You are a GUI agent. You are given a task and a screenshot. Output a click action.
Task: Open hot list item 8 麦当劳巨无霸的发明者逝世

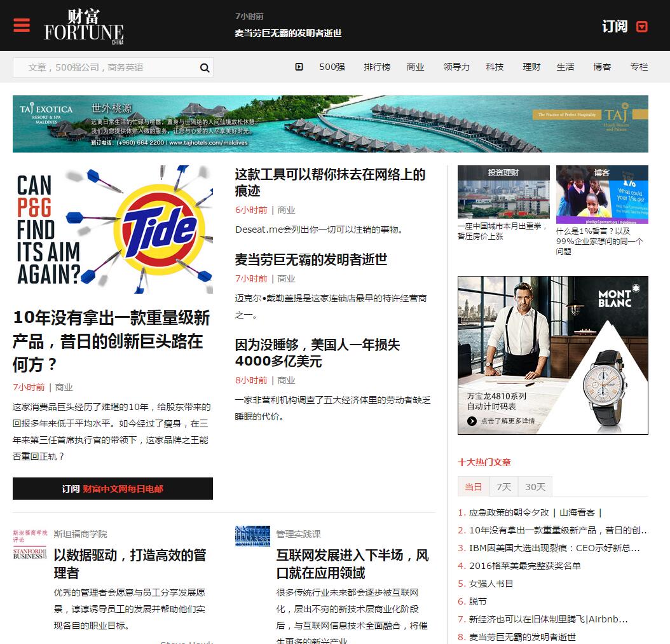click(522, 637)
